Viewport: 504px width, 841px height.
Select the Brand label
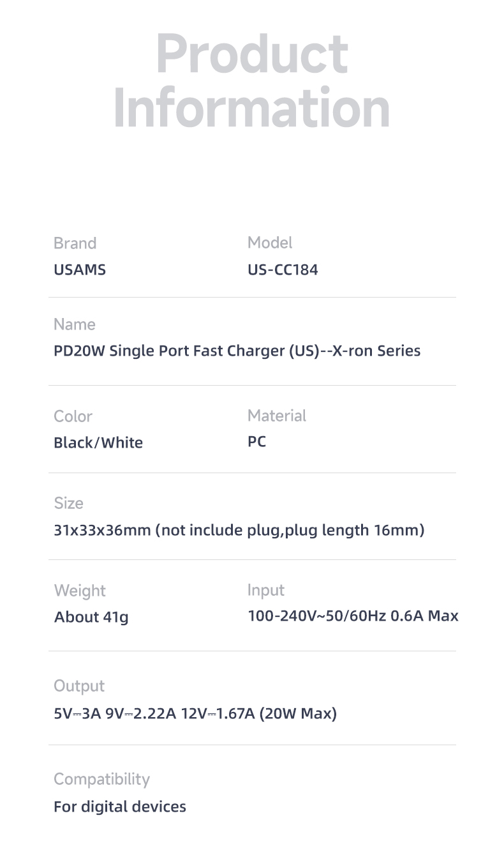tap(75, 243)
